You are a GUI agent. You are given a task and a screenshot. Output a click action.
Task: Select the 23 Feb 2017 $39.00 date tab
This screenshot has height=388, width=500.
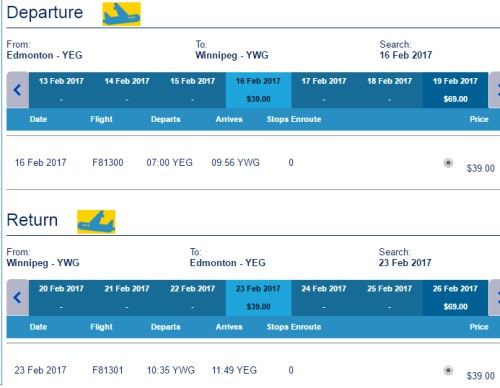tap(258, 298)
